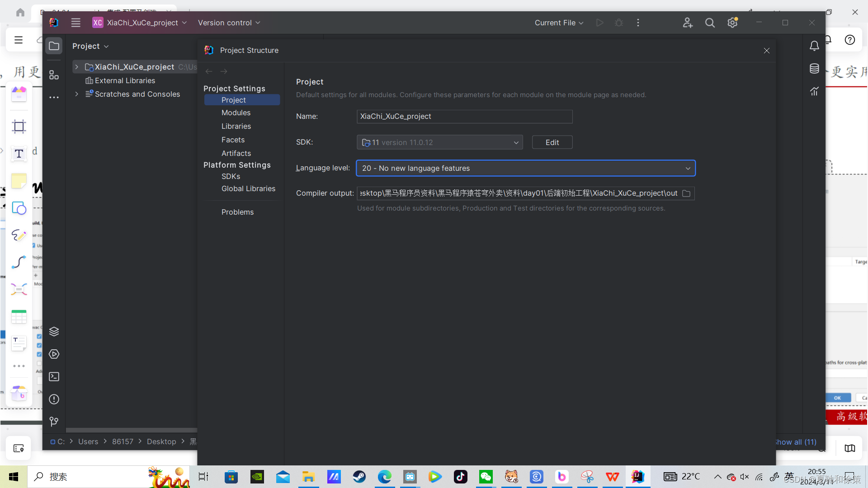Image resolution: width=868 pixels, height=488 pixels.
Task: Expand the XiaChi_XuCe_project tree node
Action: pyautogui.click(x=76, y=67)
